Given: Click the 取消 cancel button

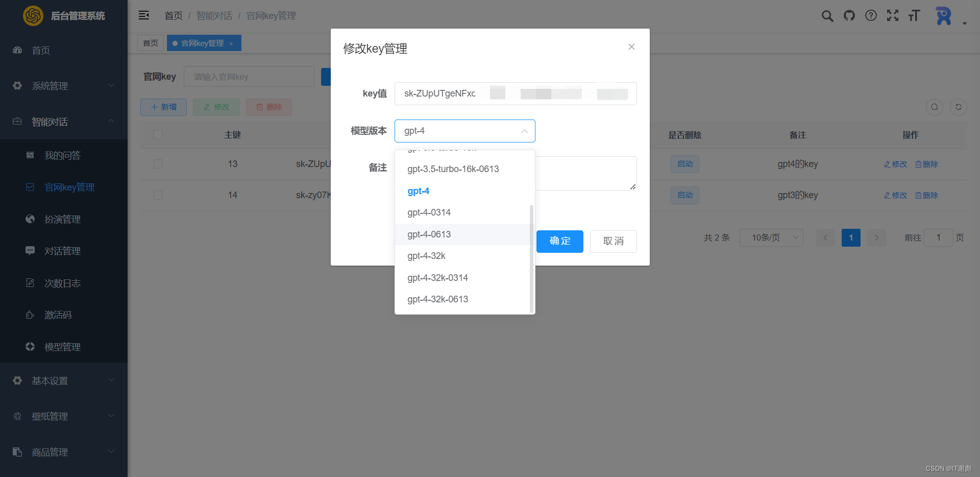Looking at the screenshot, I should [614, 241].
